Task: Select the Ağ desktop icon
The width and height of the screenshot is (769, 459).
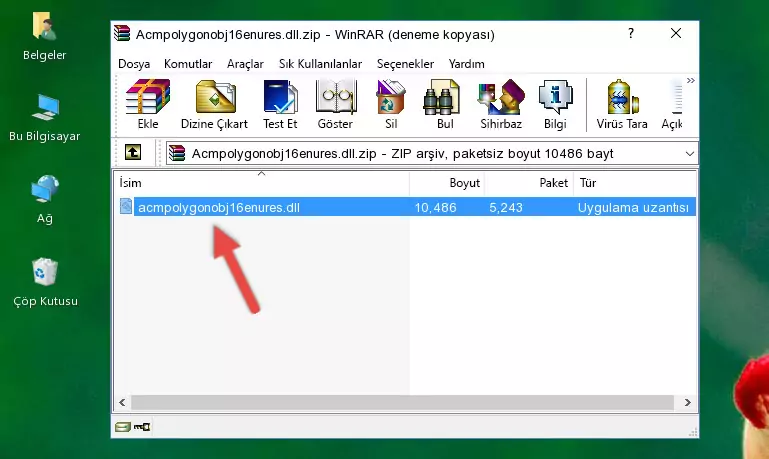Action: 45,200
